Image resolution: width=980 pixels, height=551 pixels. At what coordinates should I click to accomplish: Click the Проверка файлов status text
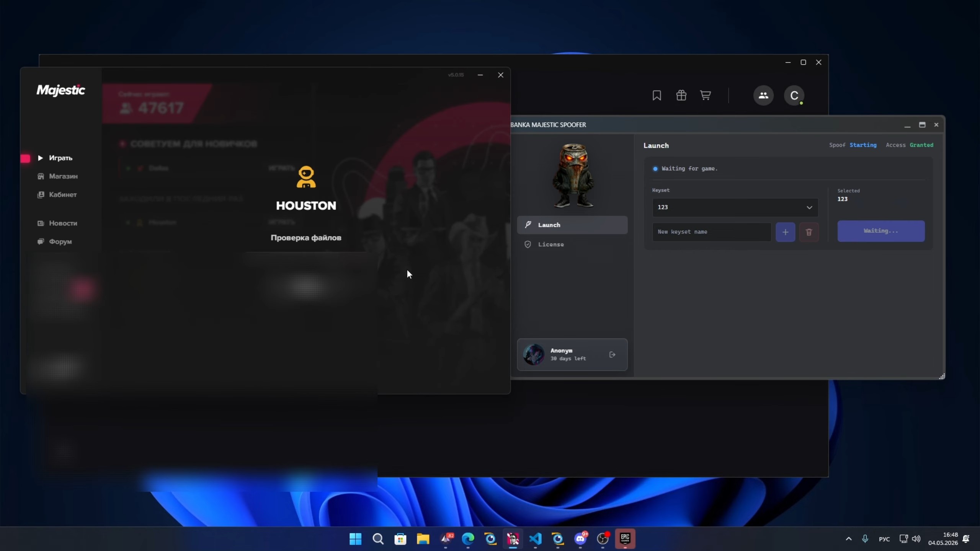click(x=306, y=238)
